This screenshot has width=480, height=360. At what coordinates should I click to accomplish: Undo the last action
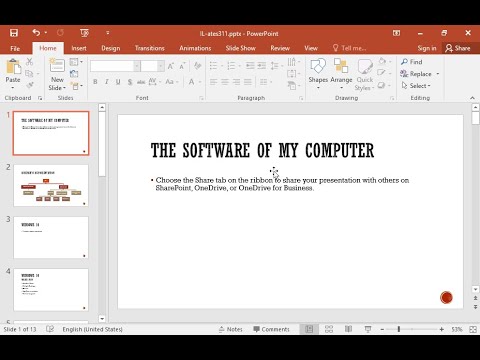(36, 33)
